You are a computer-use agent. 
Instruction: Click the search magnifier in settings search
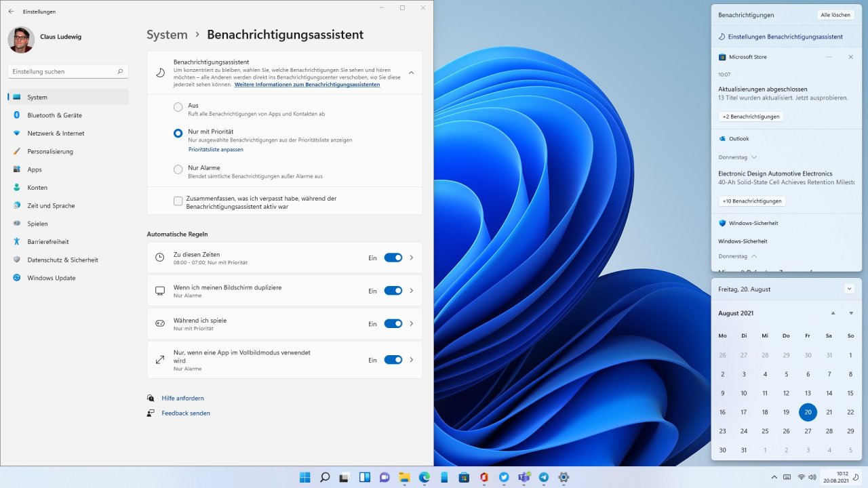(x=120, y=71)
